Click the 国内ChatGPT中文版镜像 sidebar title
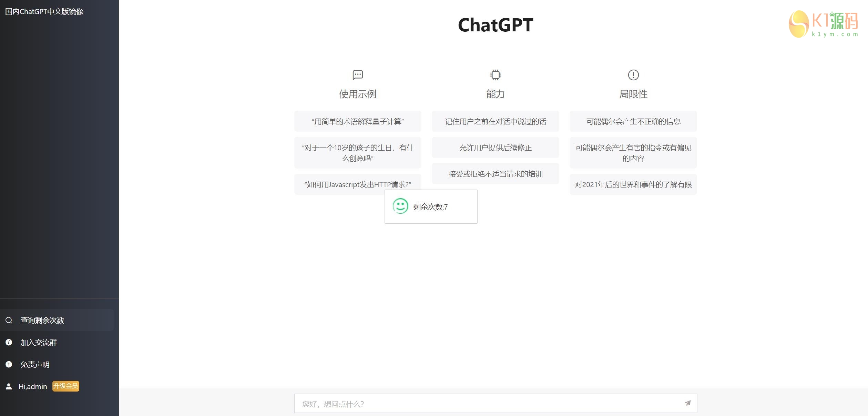The height and width of the screenshot is (416, 868). 44,11
